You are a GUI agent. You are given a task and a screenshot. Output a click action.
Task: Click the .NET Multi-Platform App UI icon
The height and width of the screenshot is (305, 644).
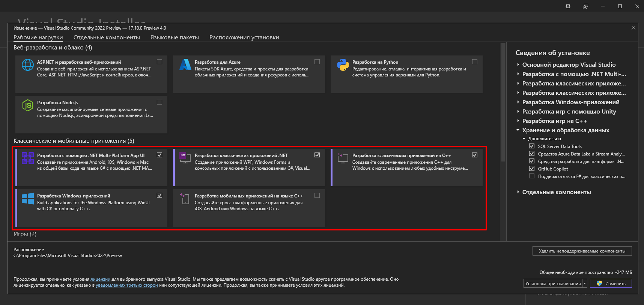coord(27,158)
